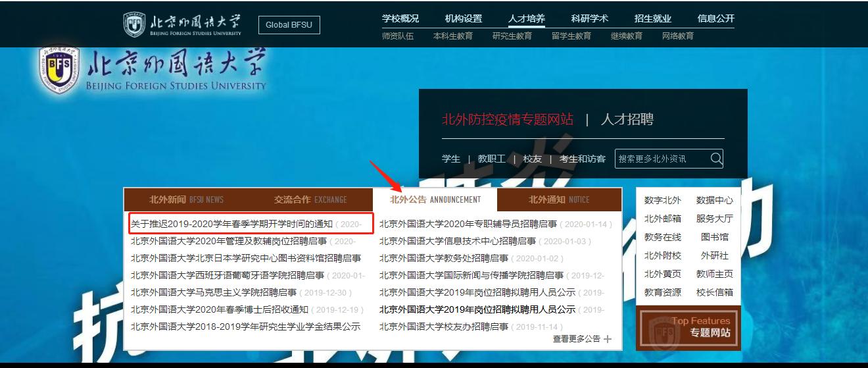
Task: Open 北京日本学研究中心图书资料馆招聘启事
Action: [x=246, y=258]
